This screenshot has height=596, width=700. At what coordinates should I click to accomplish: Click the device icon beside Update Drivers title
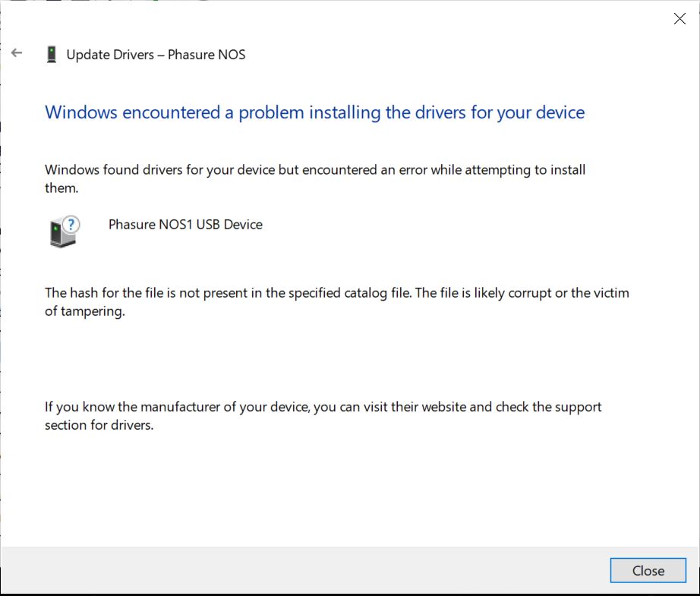point(52,55)
